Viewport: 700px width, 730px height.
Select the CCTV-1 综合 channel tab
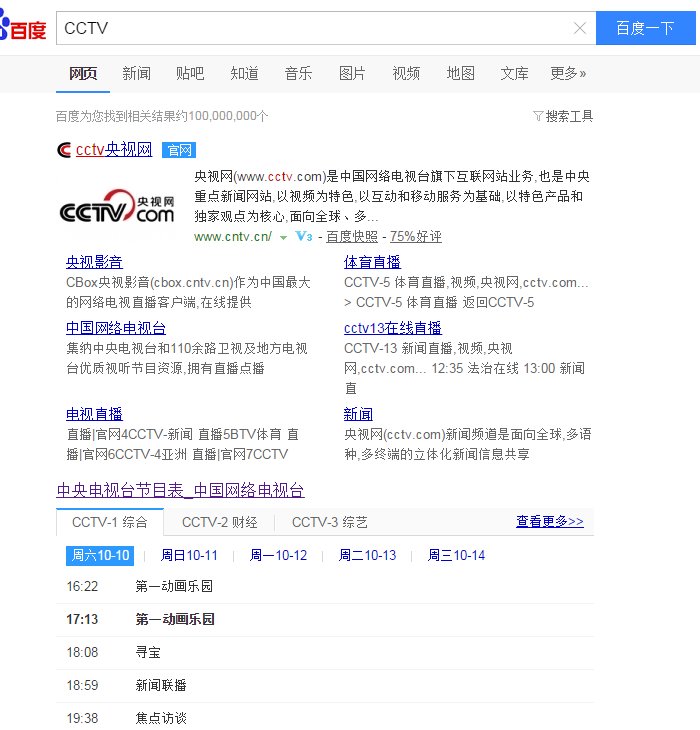[x=110, y=522]
